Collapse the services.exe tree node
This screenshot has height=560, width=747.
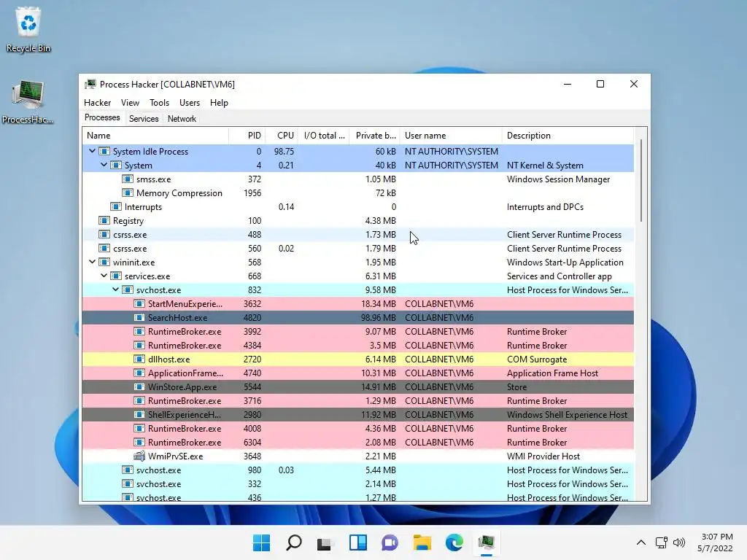pyautogui.click(x=104, y=276)
